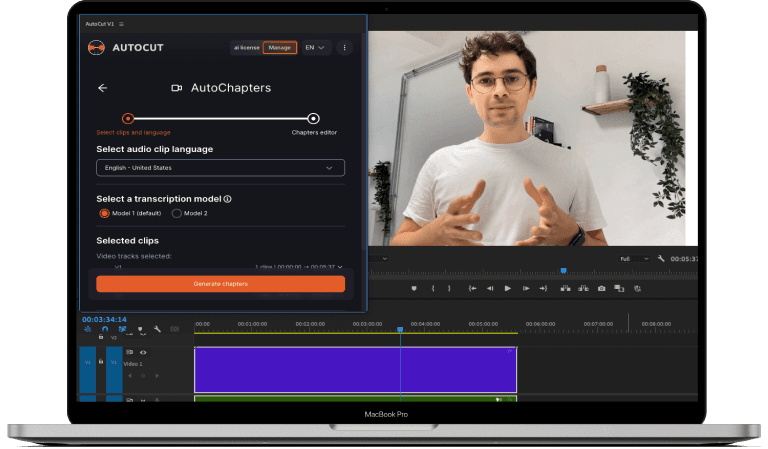Click the V1 track targeting button
The height and width of the screenshot is (449, 768).
pos(114,370)
